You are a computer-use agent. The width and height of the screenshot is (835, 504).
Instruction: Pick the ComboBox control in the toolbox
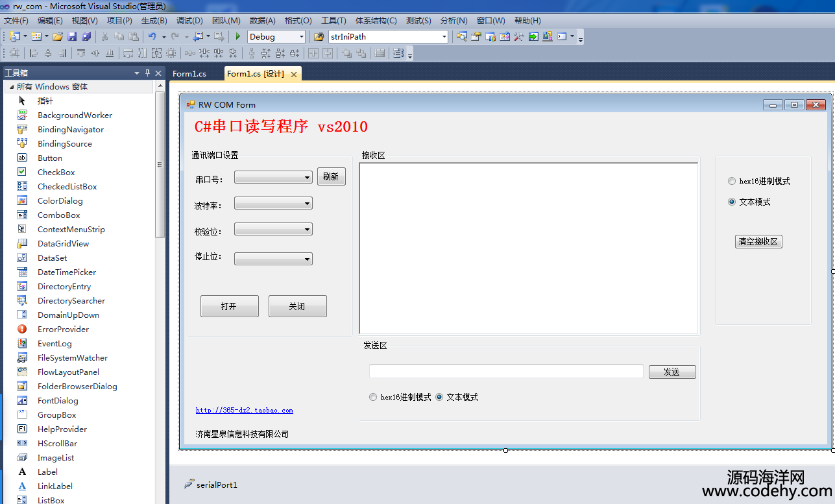pos(58,215)
